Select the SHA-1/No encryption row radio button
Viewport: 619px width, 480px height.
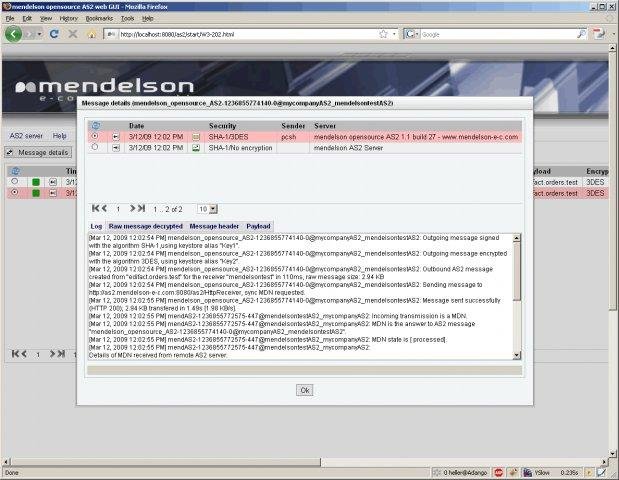[95, 147]
